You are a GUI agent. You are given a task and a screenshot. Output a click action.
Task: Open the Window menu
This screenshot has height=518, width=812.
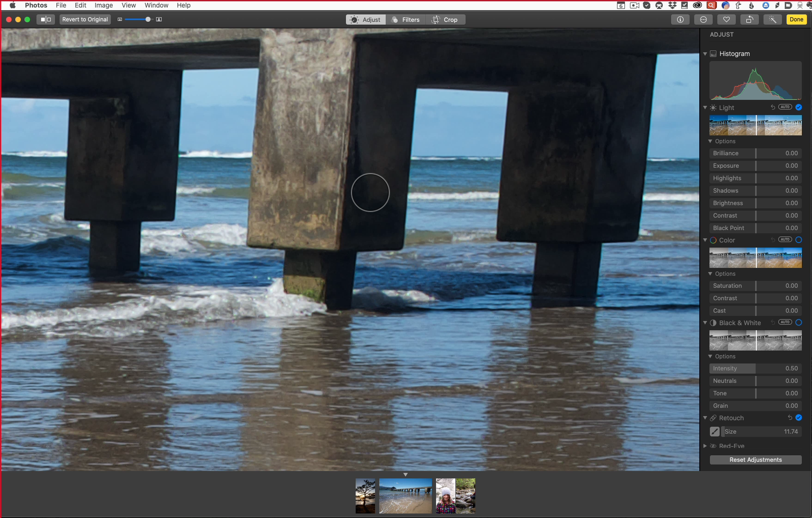[x=156, y=5]
